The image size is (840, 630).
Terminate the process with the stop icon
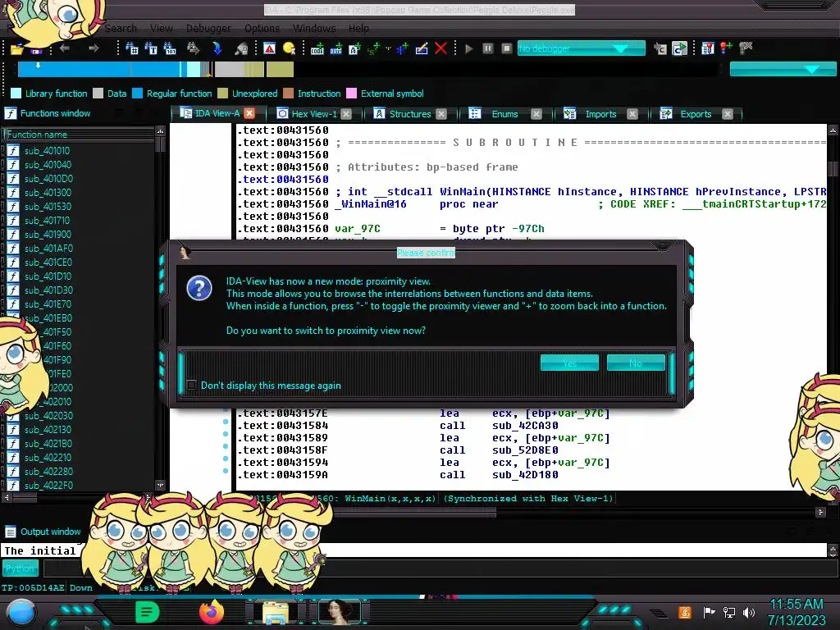point(506,48)
